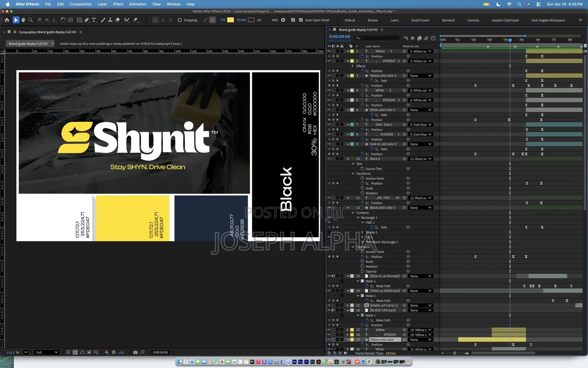Hide layer 3 Yellow sold color 4
The width and height of the screenshot is (588, 368).
tap(329, 75)
